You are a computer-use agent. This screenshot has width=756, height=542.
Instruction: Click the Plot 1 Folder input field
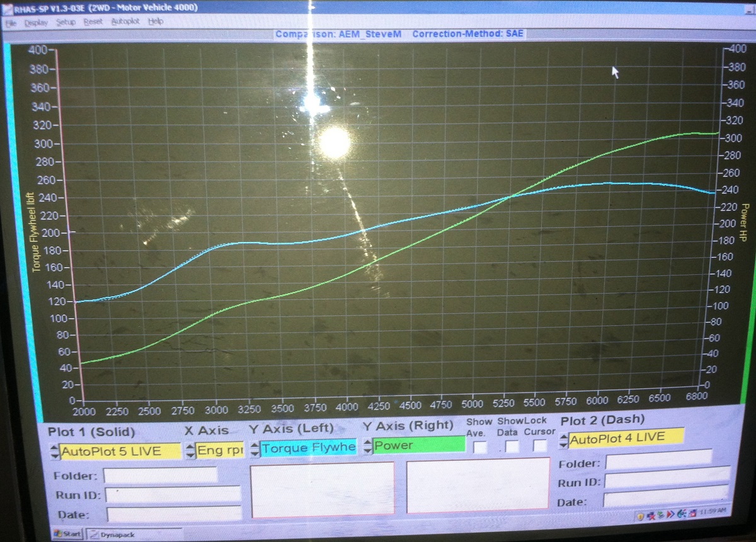click(x=160, y=475)
